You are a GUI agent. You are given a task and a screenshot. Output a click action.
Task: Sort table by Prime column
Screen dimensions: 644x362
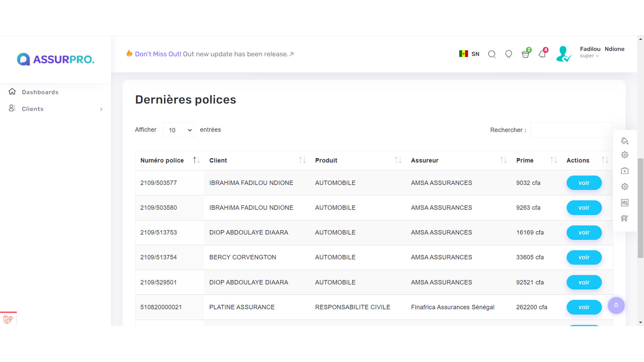pos(536,161)
